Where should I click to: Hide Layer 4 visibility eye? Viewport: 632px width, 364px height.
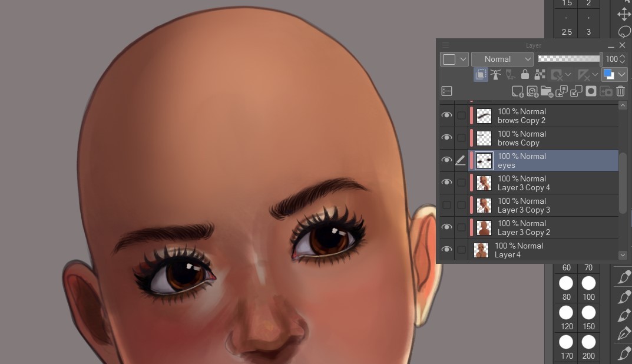point(446,250)
